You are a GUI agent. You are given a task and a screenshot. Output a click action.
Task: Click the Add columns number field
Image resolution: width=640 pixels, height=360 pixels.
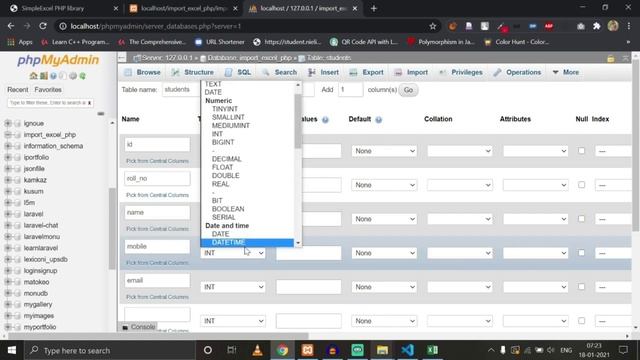(x=350, y=89)
